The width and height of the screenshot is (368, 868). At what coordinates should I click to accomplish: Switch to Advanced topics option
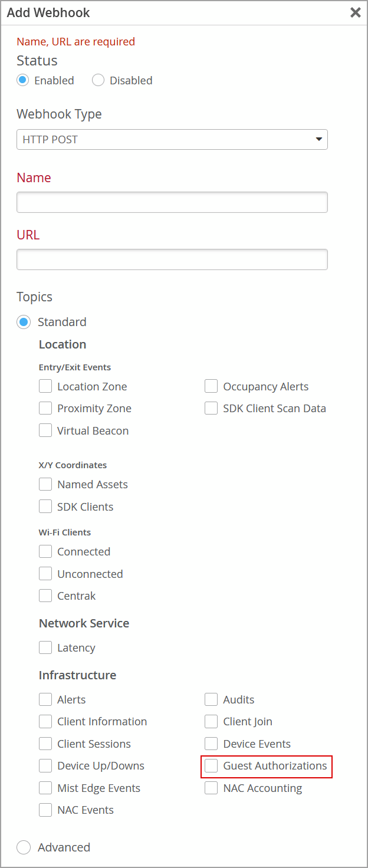tap(24, 847)
